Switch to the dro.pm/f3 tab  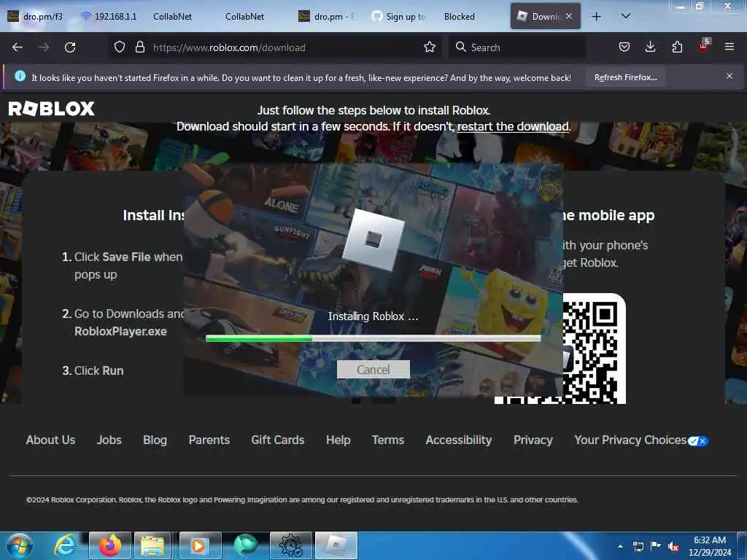36,17
